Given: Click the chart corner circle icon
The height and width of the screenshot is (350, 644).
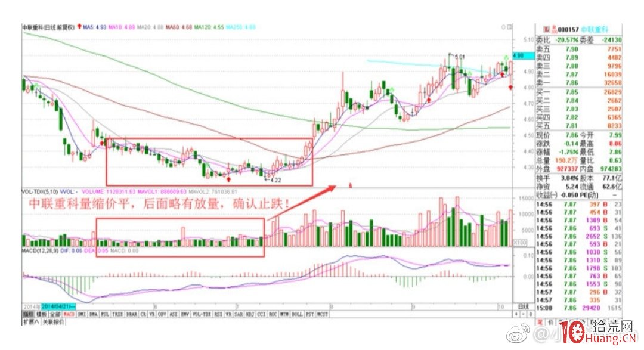Looking at the screenshot, I should click(504, 27).
